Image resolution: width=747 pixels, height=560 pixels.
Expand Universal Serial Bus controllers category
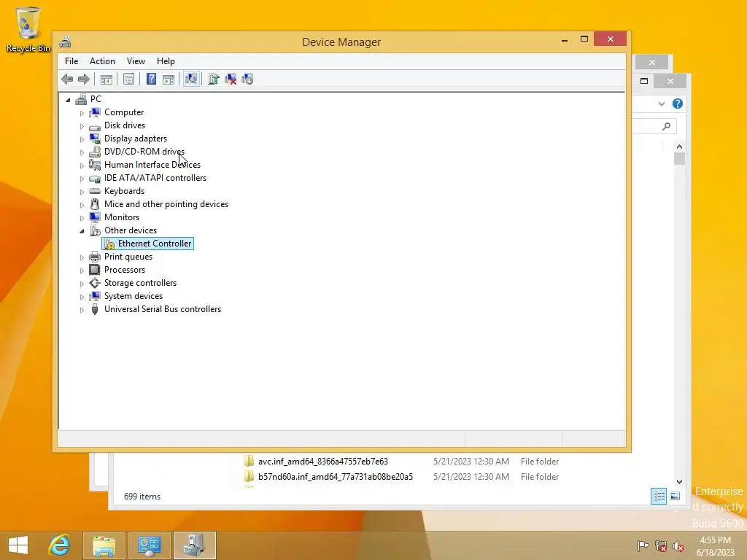pos(82,309)
